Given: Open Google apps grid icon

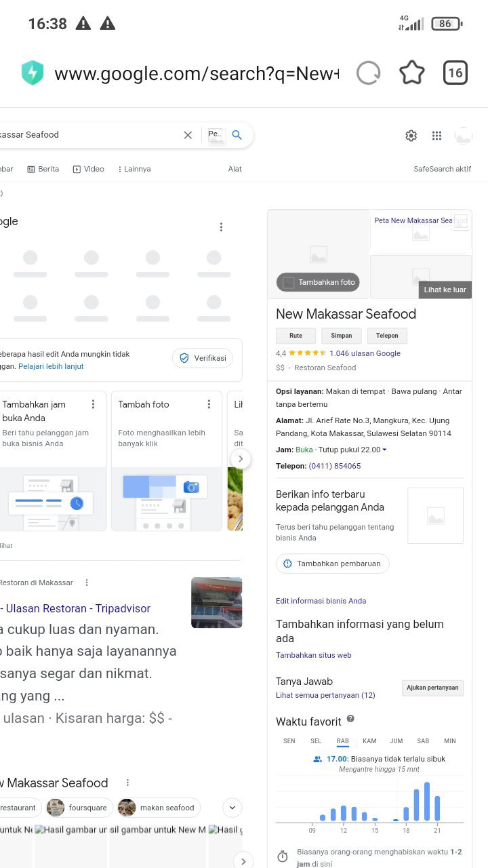Looking at the screenshot, I should tap(436, 136).
